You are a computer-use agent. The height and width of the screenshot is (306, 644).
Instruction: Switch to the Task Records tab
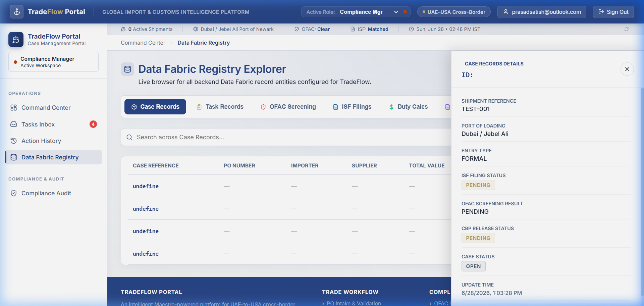pos(220,107)
